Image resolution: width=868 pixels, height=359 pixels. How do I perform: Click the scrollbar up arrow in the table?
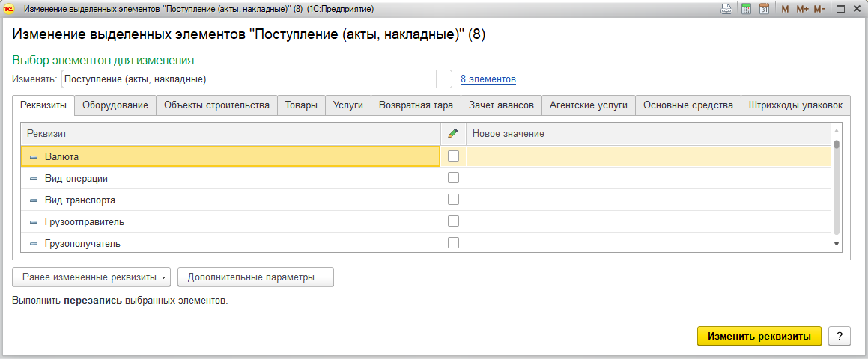pyautogui.click(x=837, y=131)
